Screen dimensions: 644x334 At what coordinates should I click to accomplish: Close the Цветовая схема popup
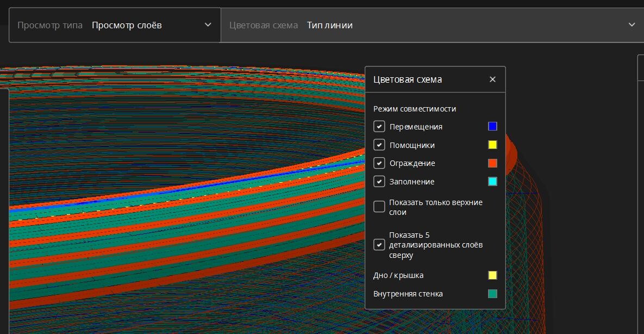(492, 79)
